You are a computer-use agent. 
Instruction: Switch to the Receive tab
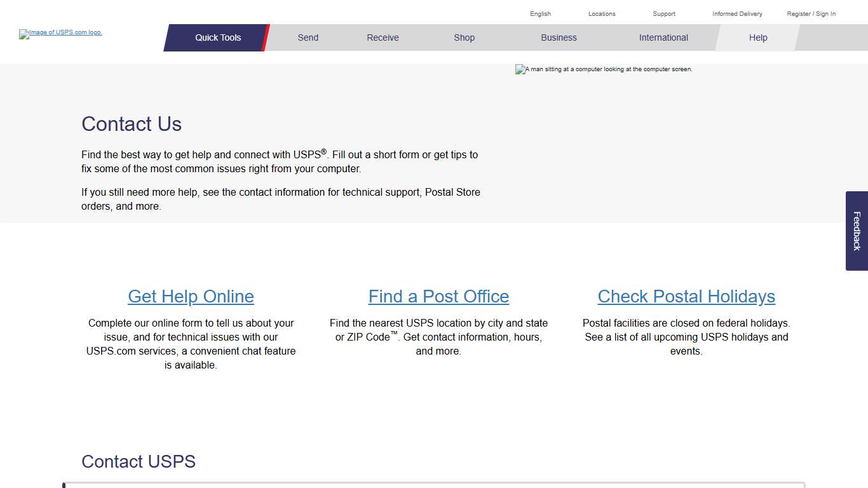click(382, 37)
